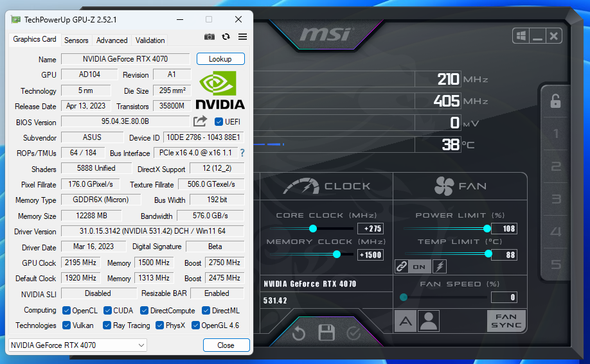Adjust the Temp Limit slider handle

[488, 254]
